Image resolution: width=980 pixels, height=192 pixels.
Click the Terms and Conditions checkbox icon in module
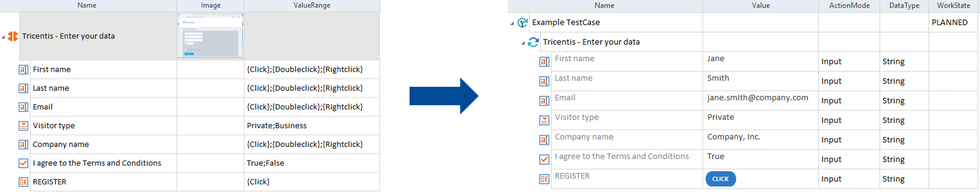coord(23,163)
